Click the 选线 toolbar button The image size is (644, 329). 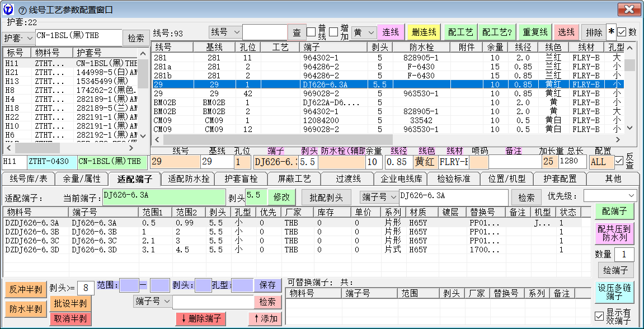[x=567, y=32]
